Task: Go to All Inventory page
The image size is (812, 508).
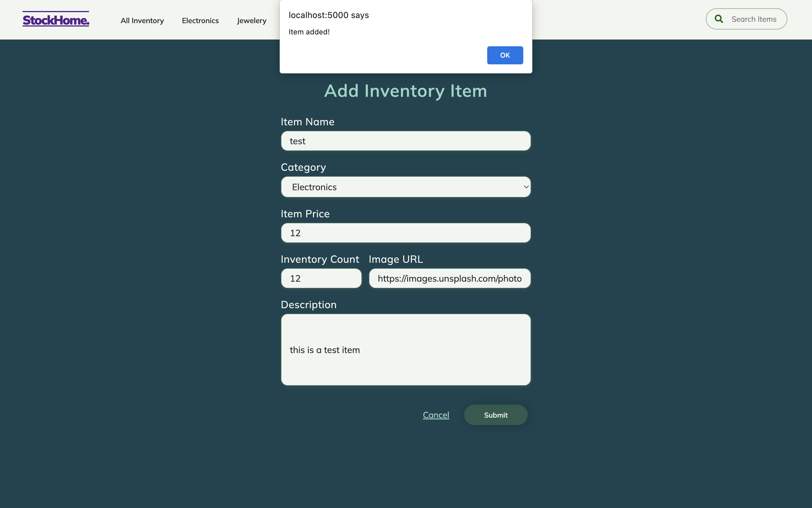Action: coord(142,21)
